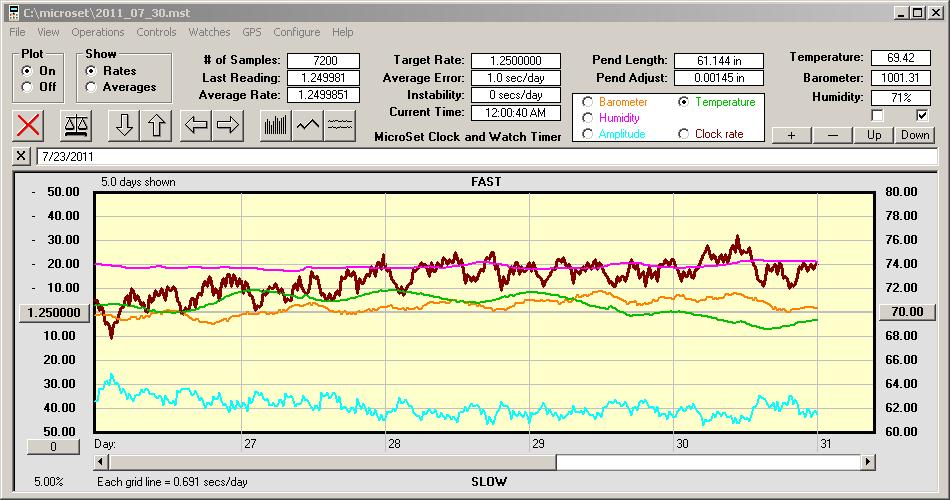Viewport: 950px width, 500px height.
Task: Select the Amplitude radio button
Action: click(x=587, y=134)
